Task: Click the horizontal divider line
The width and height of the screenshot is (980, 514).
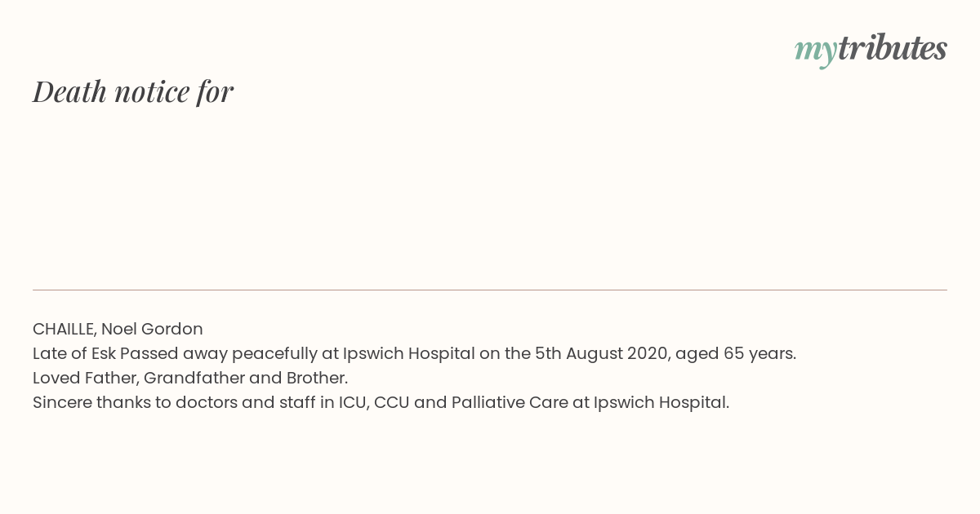Action: (x=490, y=290)
